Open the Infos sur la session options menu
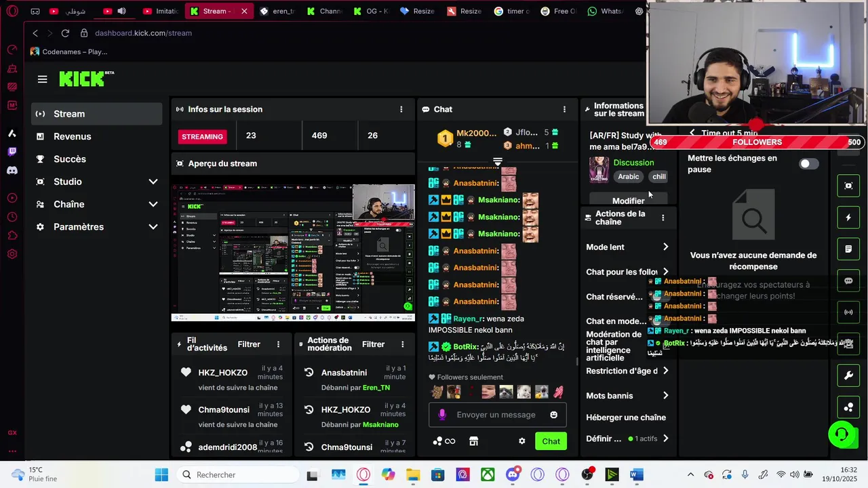The image size is (868, 488). click(401, 109)
